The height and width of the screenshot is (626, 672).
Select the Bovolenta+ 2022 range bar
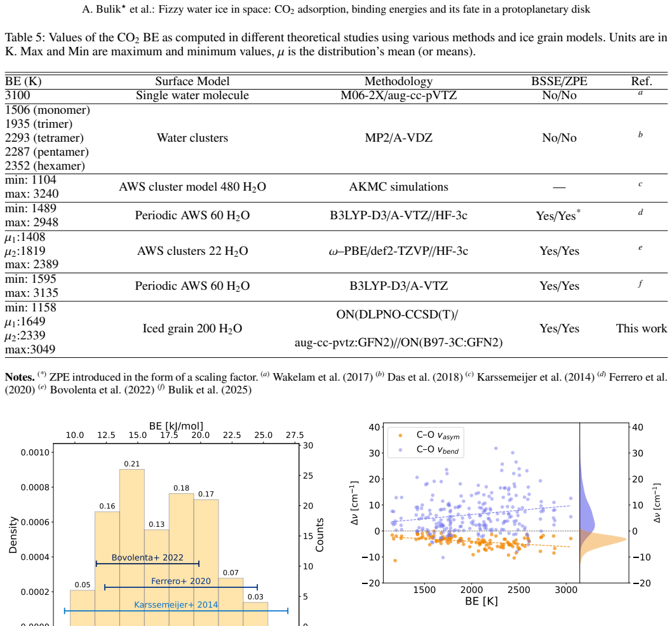[x=147, y=563]
